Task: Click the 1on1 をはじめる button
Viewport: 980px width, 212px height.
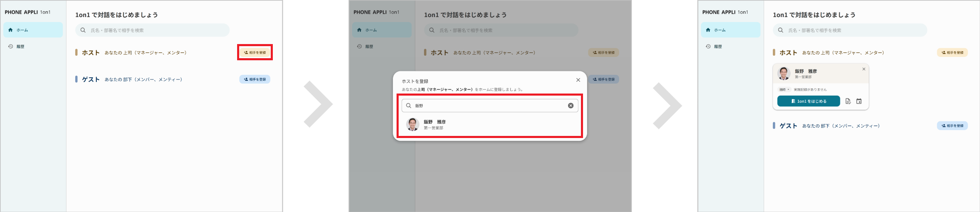Action: click(808, 101)
